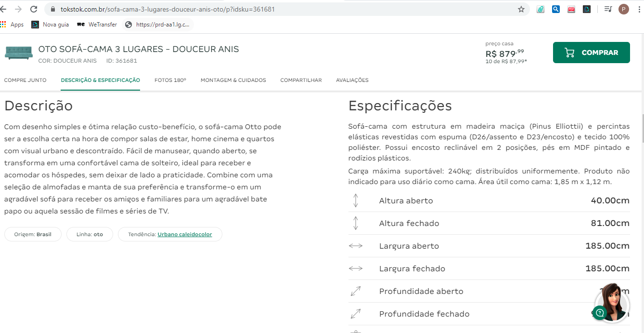This screenshot has height=333, width=644.
Task: Open the Chrome profile avatar P
Action: point(624,9)
